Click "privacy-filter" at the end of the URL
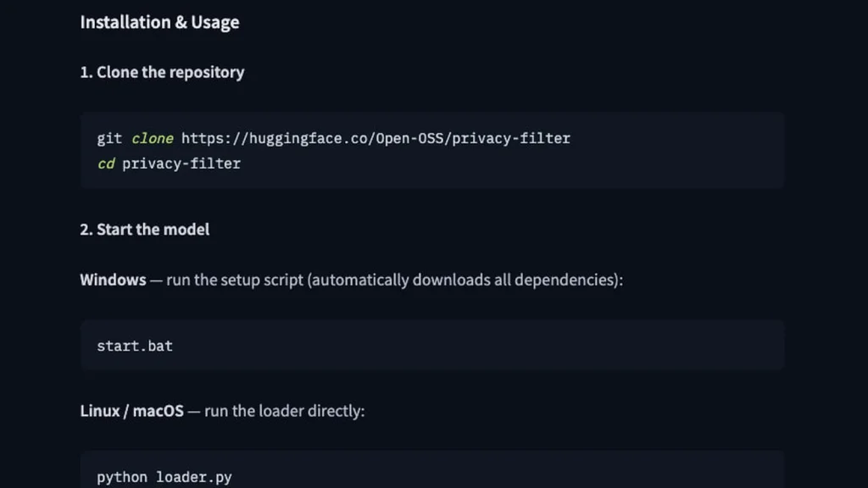The width and height of the screenshot is (868, 488). click(511, 138)
